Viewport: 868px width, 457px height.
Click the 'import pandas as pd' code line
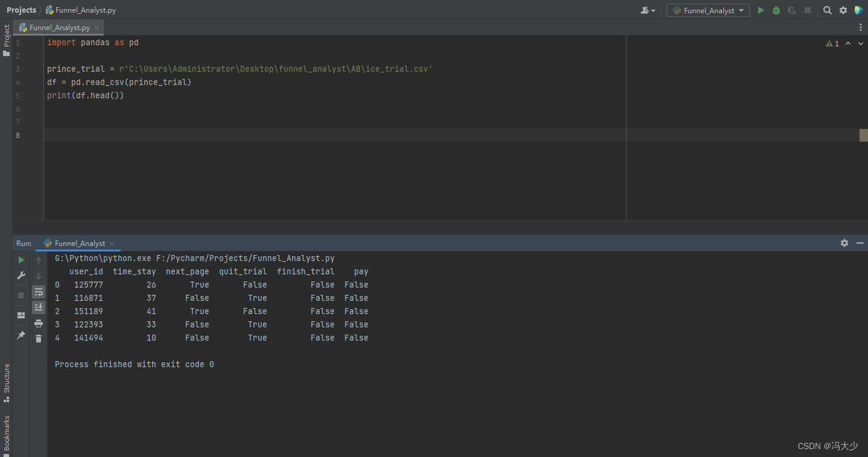(93, 43)
